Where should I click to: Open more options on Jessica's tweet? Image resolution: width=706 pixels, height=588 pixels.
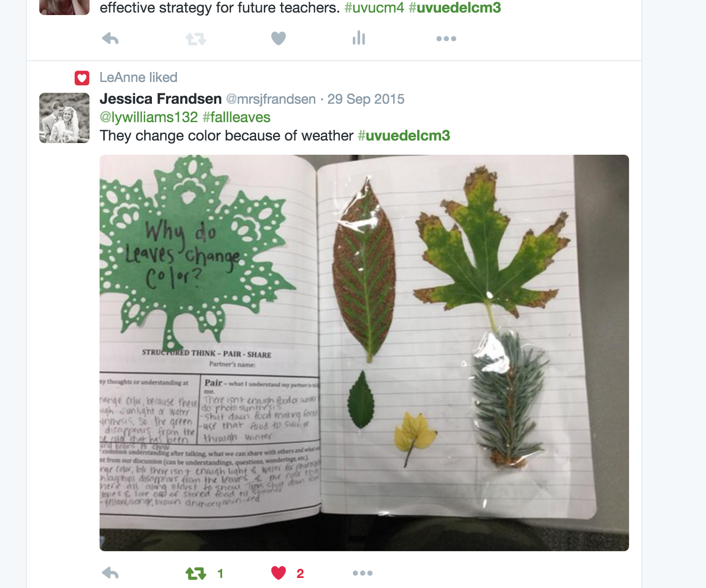(363, 573)
